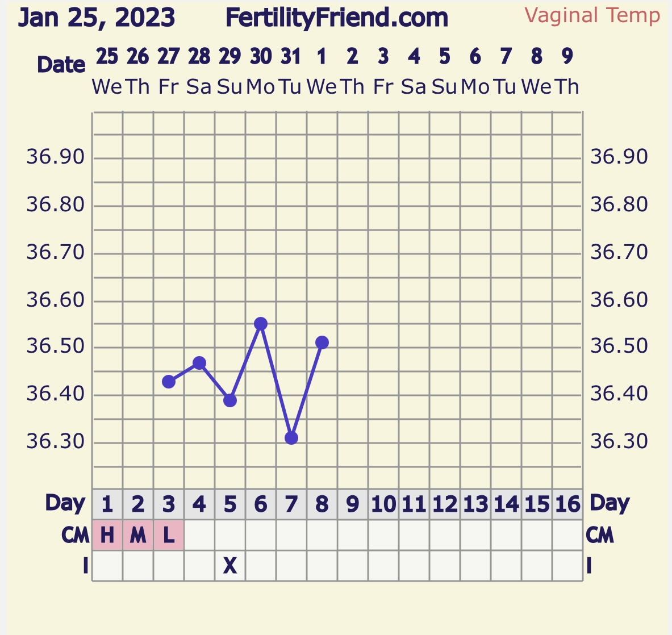Select cycle day 16 in the Day row
Screen dimensions: 672x635
point(567,504)
